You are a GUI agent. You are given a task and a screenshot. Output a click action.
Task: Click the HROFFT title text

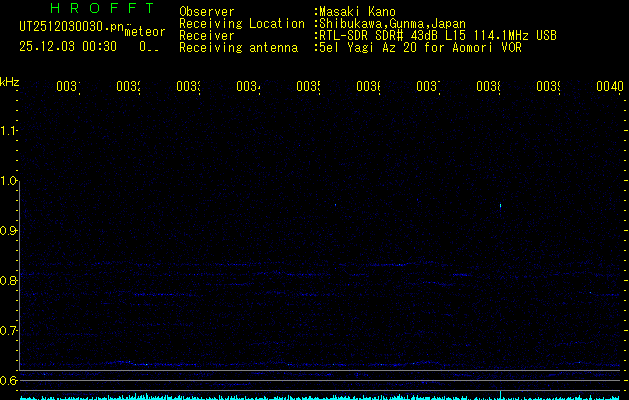pyautogui.click(x=102, y=8)
